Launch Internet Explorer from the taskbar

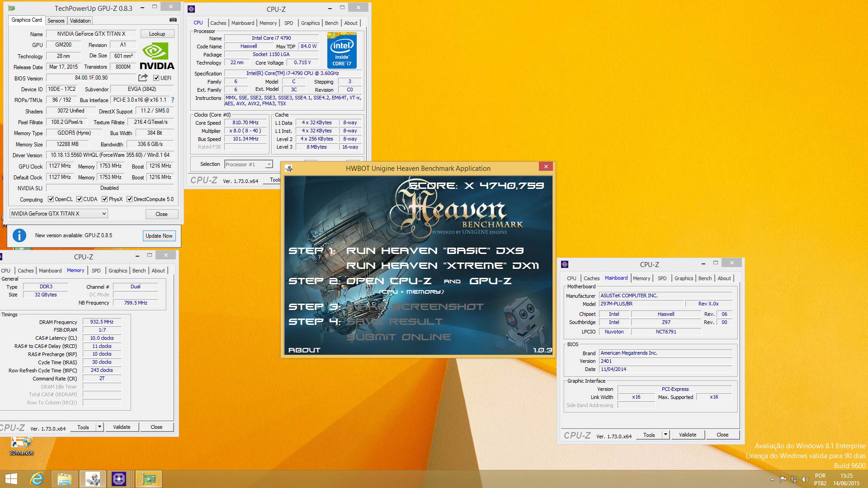[37, 479]
